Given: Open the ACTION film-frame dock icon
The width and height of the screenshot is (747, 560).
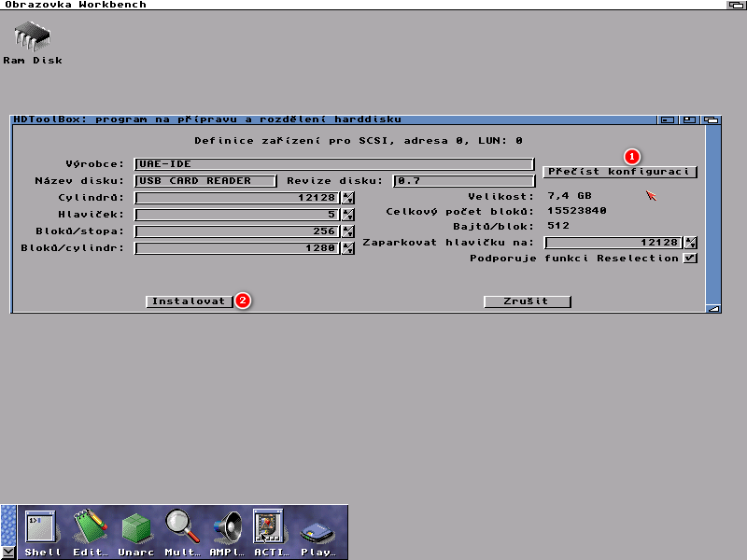Looking at the screenshot, I should 271,529.
